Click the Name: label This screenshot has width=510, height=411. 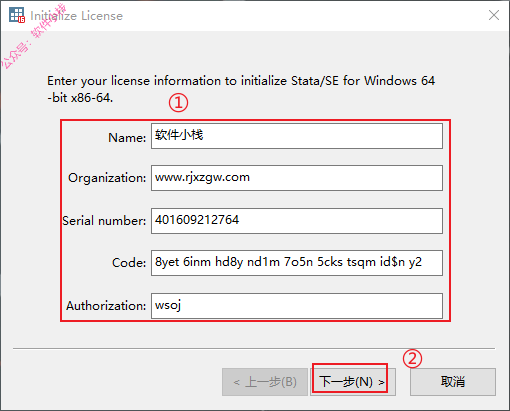coord(127,138)
